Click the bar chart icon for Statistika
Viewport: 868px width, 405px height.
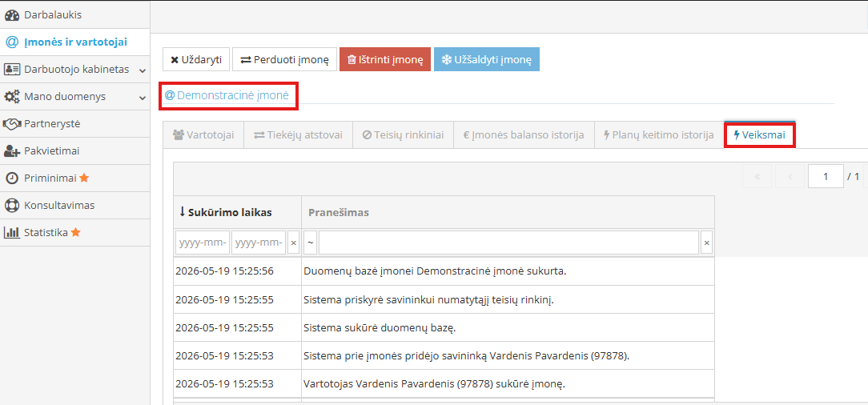pyautogui.click(x=12, y=232)
